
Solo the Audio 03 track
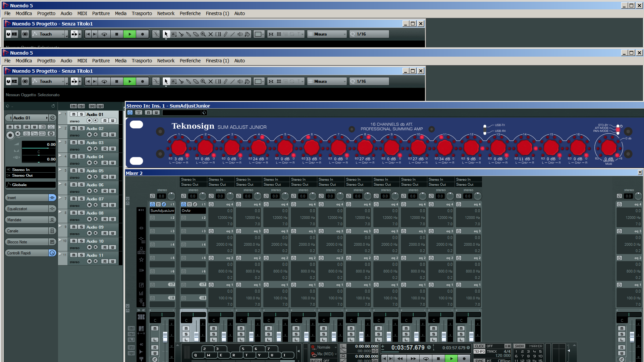point(81,142)
